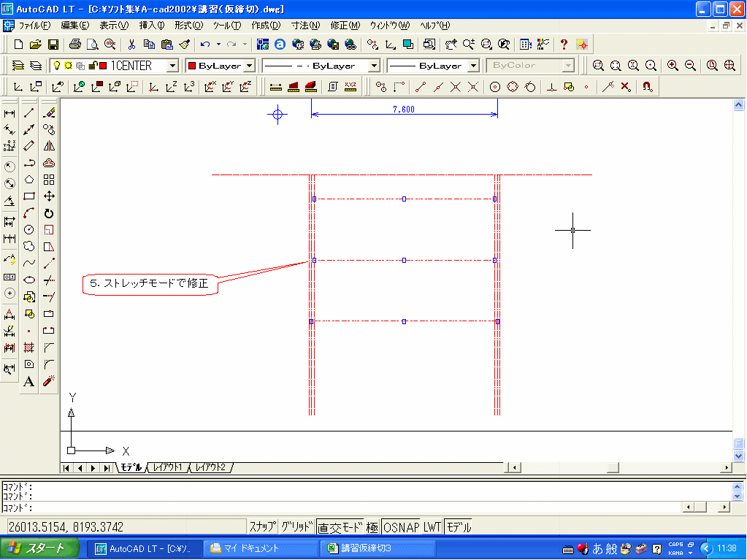Image resolution: width=747 pixels, height=560 pixels.
Task: Cut selection with the scissors icon
Action: [131, 45]
